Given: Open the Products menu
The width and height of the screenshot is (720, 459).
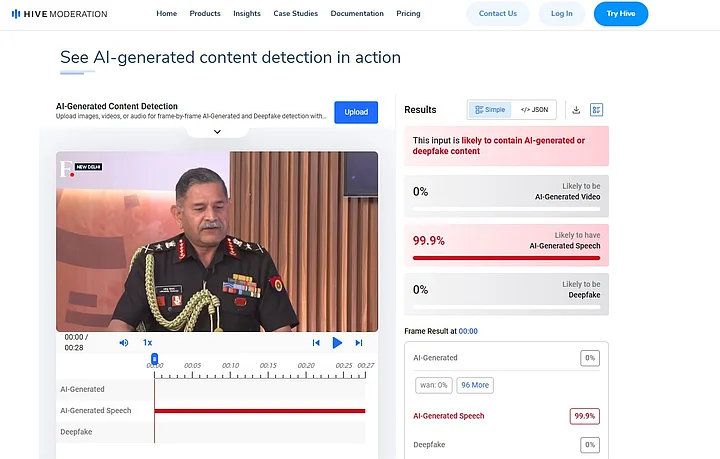Looking at the screenshot, I should (205, 14).
